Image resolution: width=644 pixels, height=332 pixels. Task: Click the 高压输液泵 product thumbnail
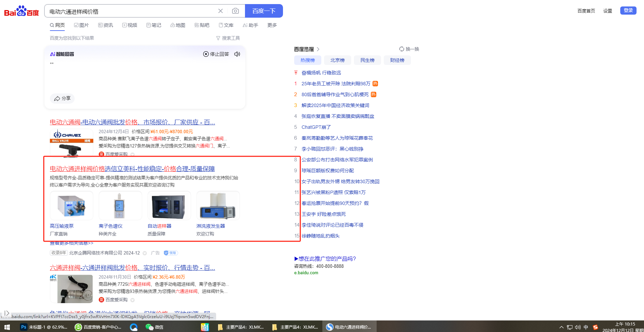[72, 206]
